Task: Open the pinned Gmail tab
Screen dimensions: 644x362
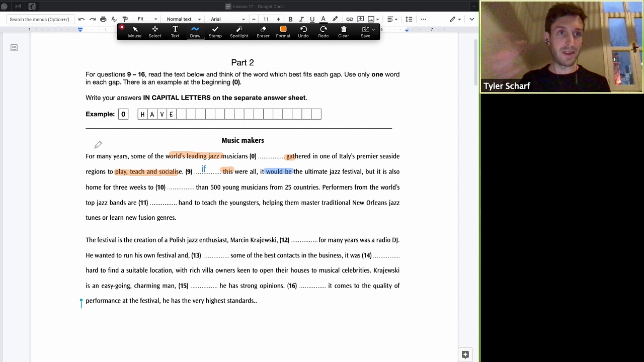Action: (18, 7)
